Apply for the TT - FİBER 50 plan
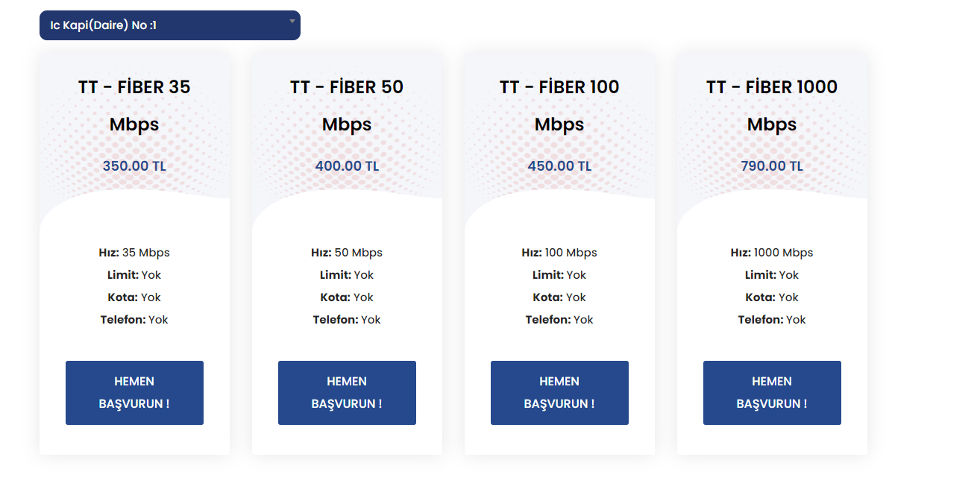This screenshot has width=980, height=495. click(x=347, y=393)
